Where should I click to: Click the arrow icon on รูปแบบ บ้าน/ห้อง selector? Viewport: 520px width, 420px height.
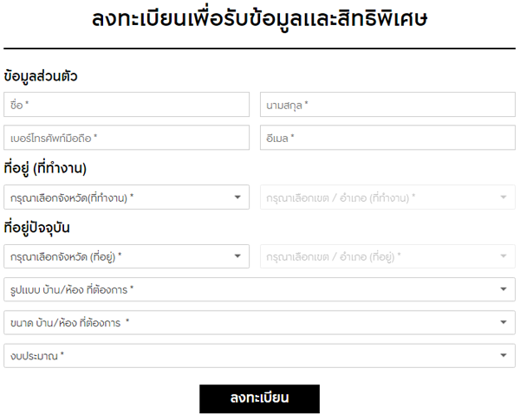(x=503, y=289)
